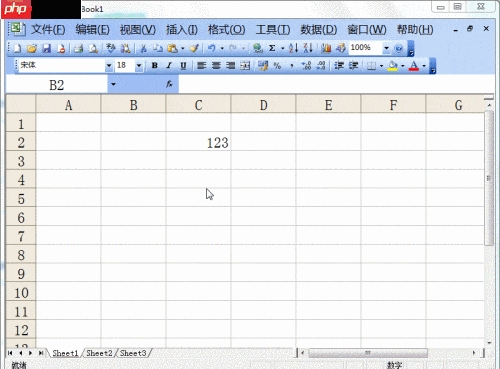Viewport: 500px width, 369px height.
Task: Open the font size dropdown
Action: point(139,66)
